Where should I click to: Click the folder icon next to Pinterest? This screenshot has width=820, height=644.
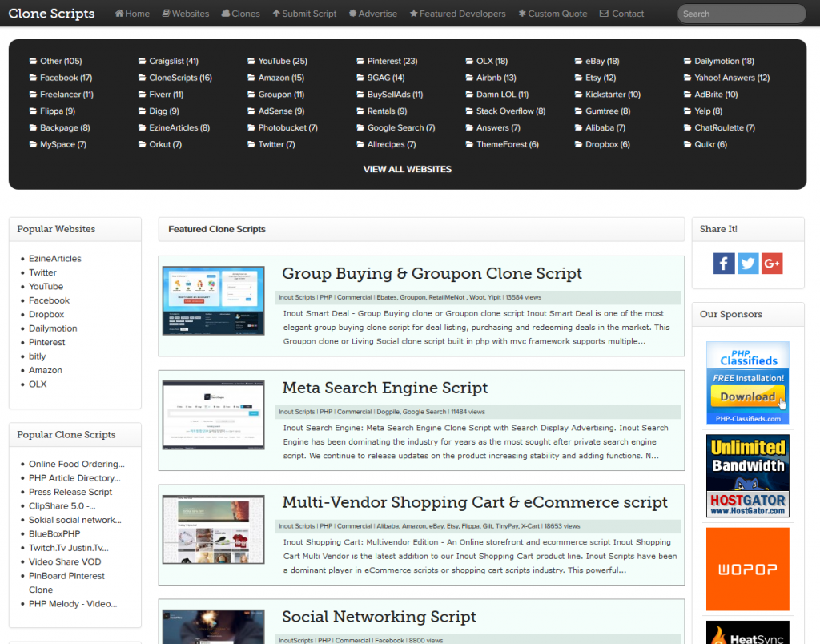(x=360, y=62)
